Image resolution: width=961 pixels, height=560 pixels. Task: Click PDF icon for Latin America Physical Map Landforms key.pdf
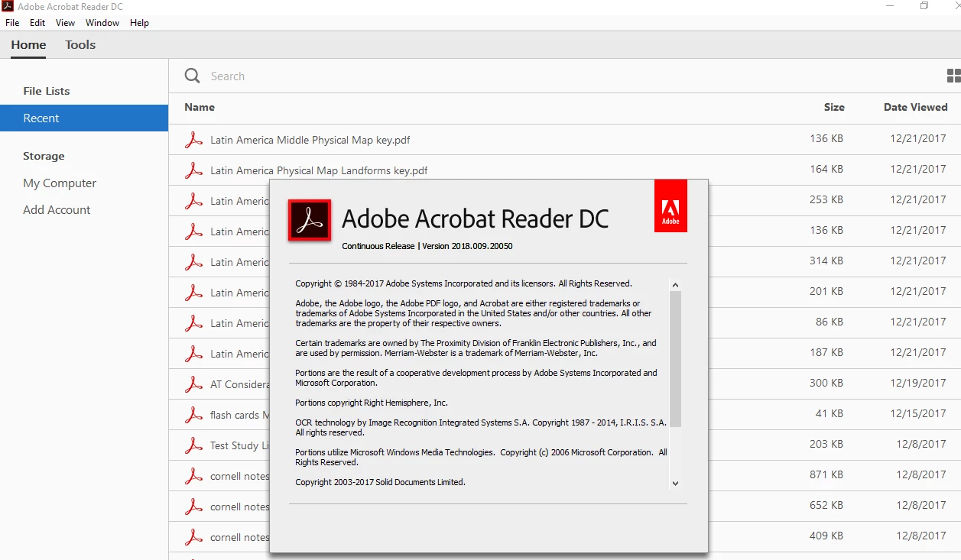pos(194,170)
